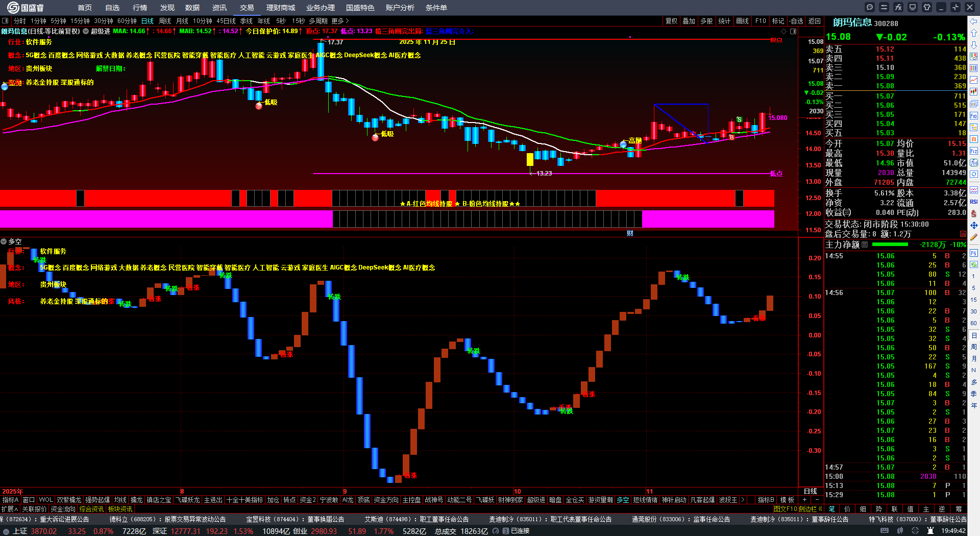This screenshot has height=536, width=980.
Task: Open 指标B indicator selector
Action: click(766, 500)
